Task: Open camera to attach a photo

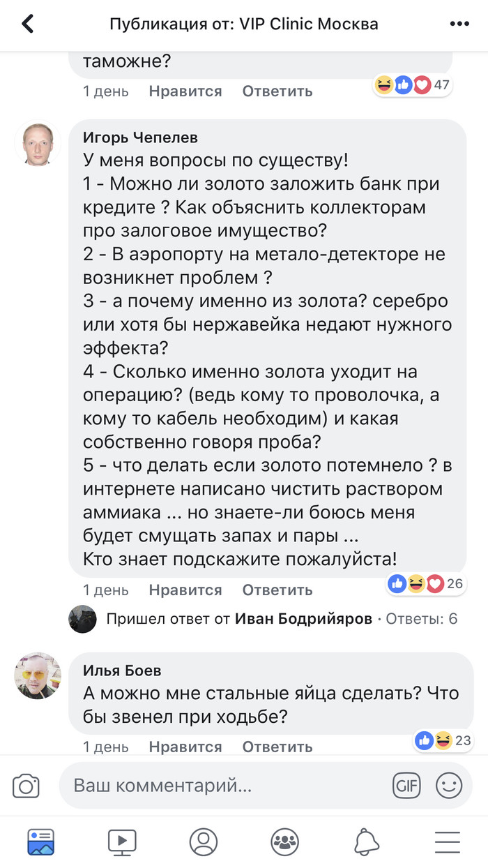Action: click(x=26, y=786)
